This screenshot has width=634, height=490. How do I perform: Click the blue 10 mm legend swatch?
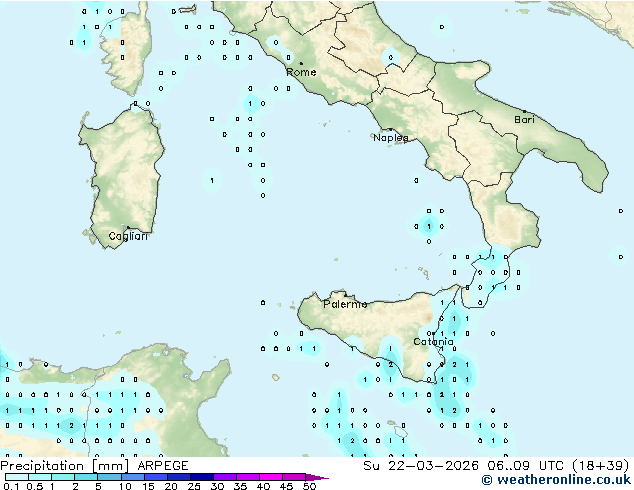point(132,477)
